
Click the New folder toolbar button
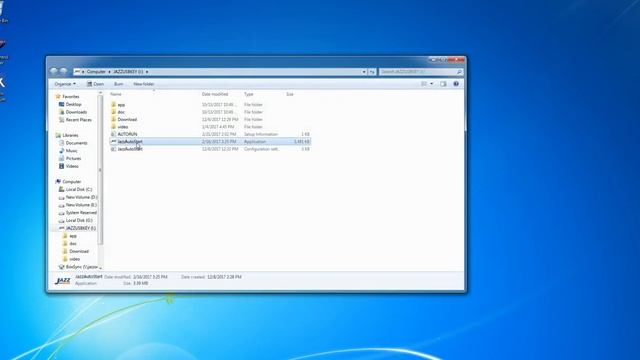click(x=144, y=84)
